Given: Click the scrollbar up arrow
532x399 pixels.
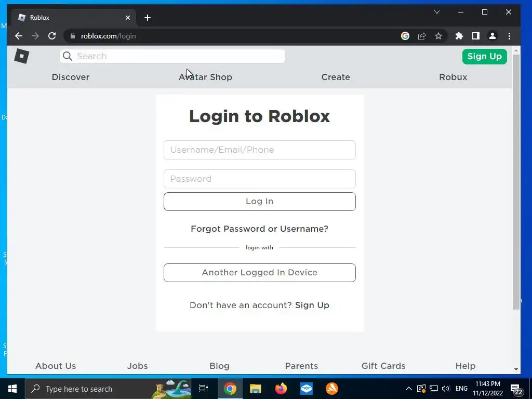Looking at the screenshot, I should (516, 50).
